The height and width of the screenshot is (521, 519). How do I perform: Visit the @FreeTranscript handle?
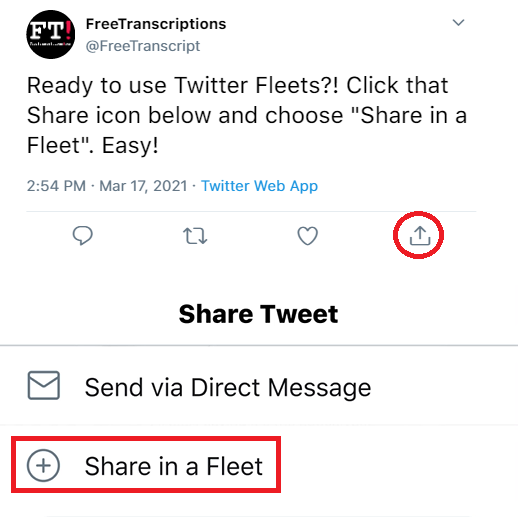click(x=143, y=46)
